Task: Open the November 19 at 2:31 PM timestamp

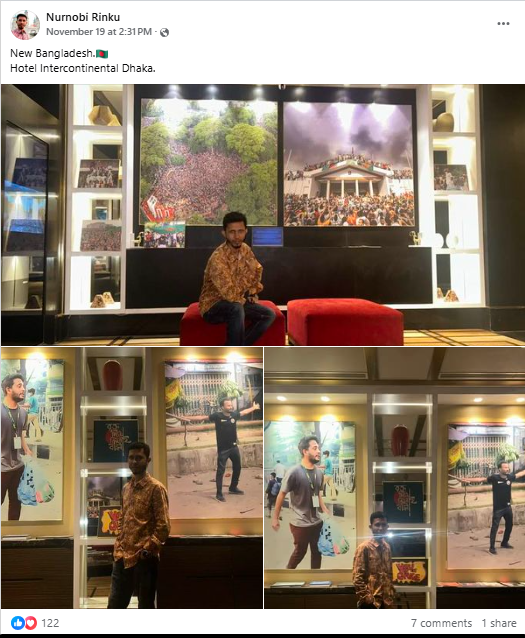Action: 99,32
